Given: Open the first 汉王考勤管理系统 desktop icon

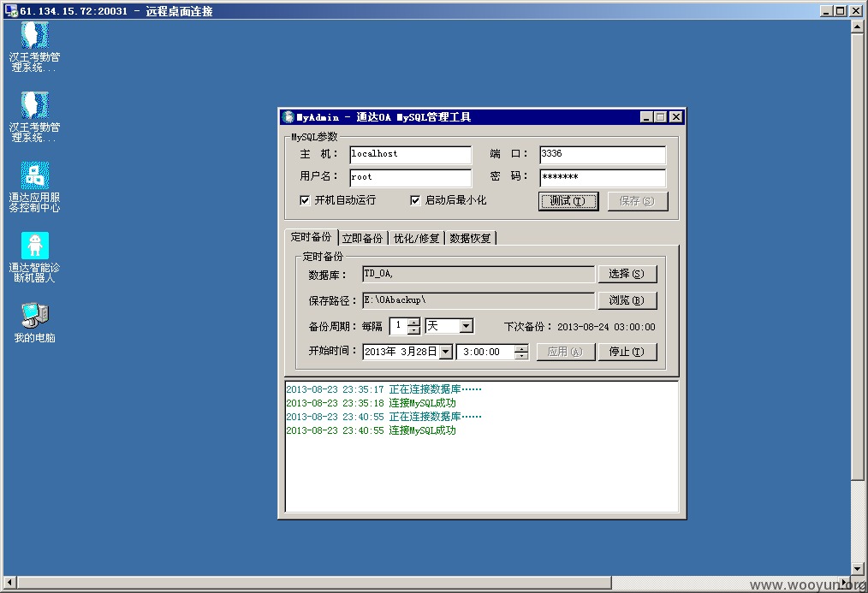Looking at the screenshot, I should (x=34, y=47).
